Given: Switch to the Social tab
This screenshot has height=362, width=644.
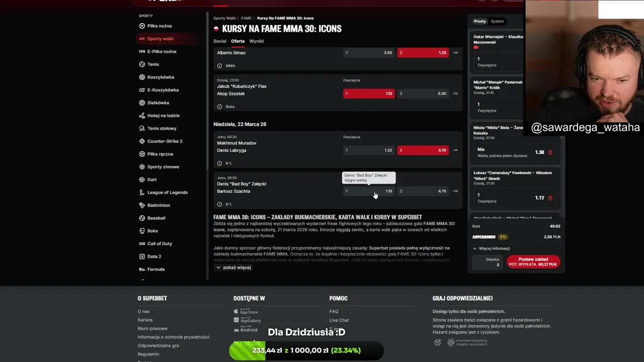Looking at the screenshot, I should pos(220,41).
